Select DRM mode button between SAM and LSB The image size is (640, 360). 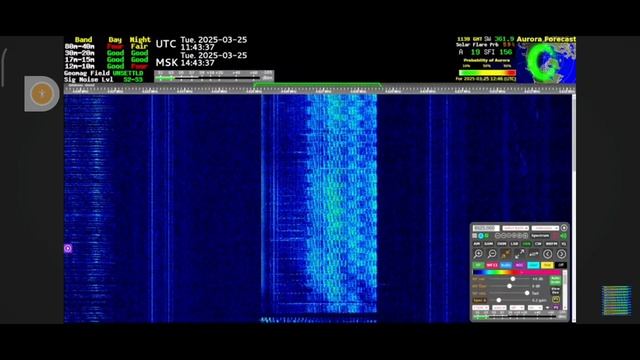pos(502,244)
